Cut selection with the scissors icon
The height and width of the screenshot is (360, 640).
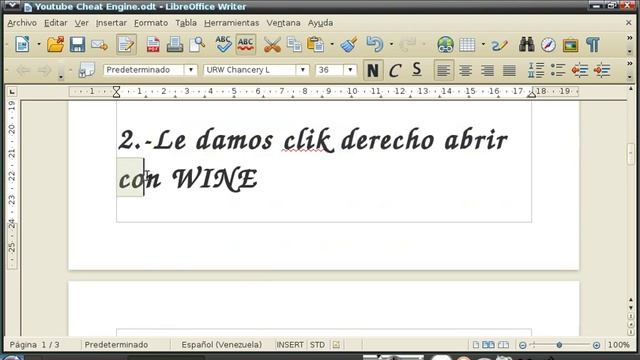click(x=272, y=44)
